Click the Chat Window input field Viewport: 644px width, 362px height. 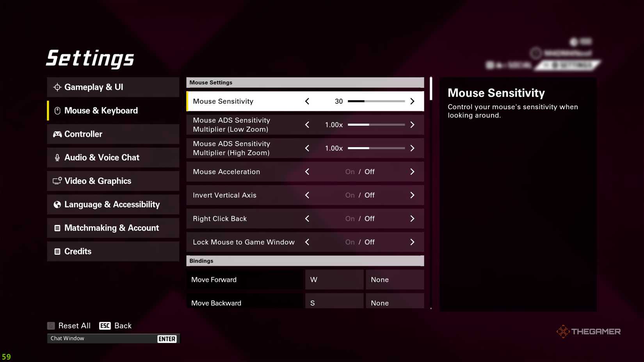pyautogui.click(x=101, y=339)
